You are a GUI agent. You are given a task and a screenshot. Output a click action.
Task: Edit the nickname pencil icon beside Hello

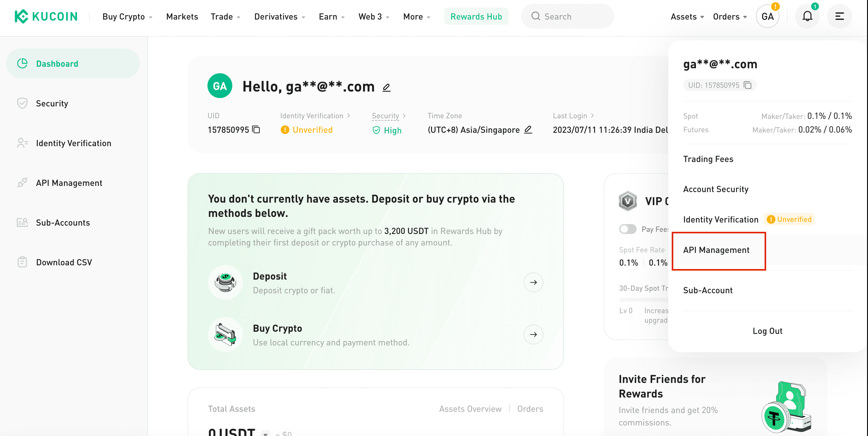coord(386,88)
